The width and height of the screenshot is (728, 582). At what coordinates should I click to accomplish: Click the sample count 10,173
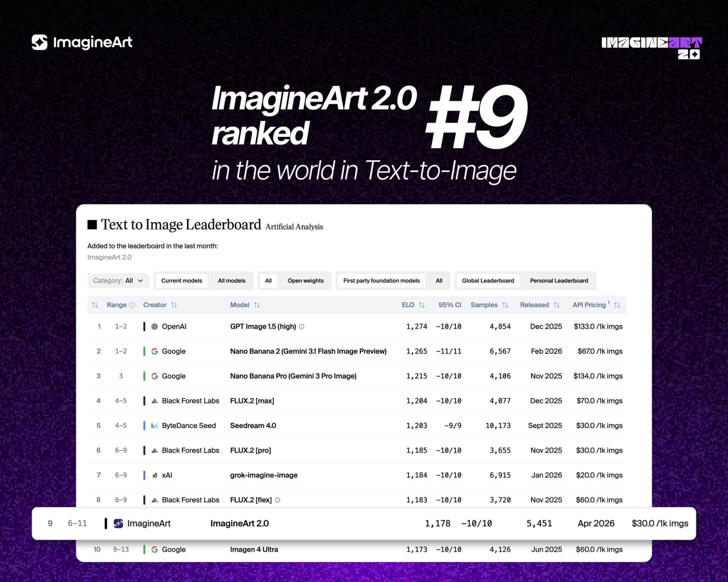coord(498,426)
